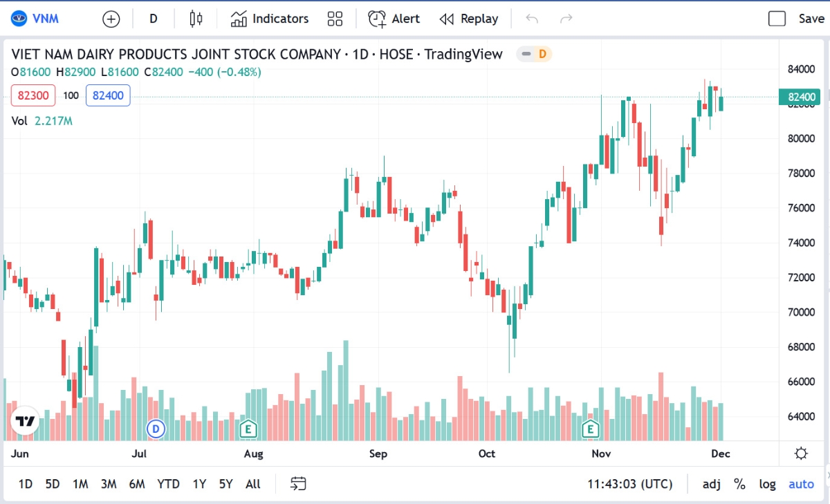Screen dimensions: 830x504
Task: Open the VNM symbol search
Action: click(x=36, y=19)
